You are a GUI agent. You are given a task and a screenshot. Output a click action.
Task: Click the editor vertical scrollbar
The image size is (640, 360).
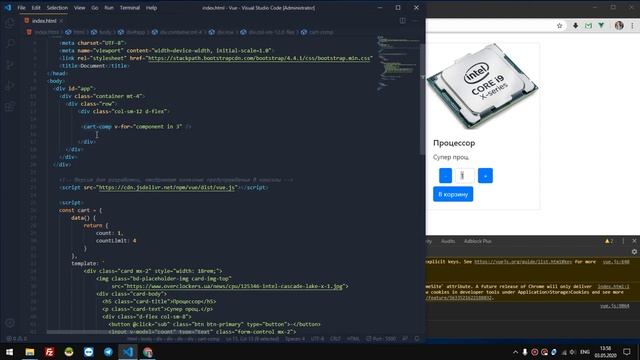(422, 98)
